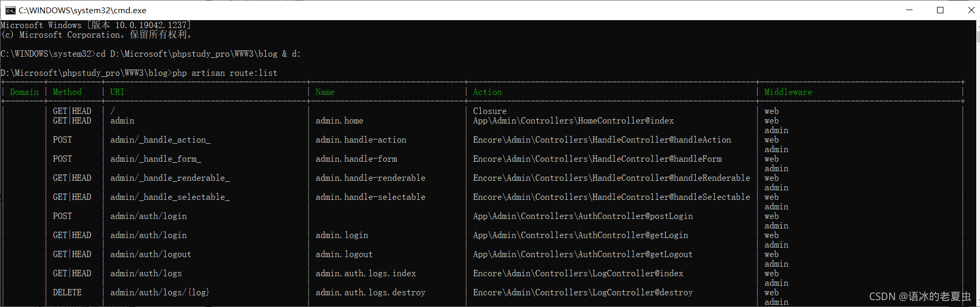
Task: Click the 'Closure' action entry
Action: (x=490, y=111)
